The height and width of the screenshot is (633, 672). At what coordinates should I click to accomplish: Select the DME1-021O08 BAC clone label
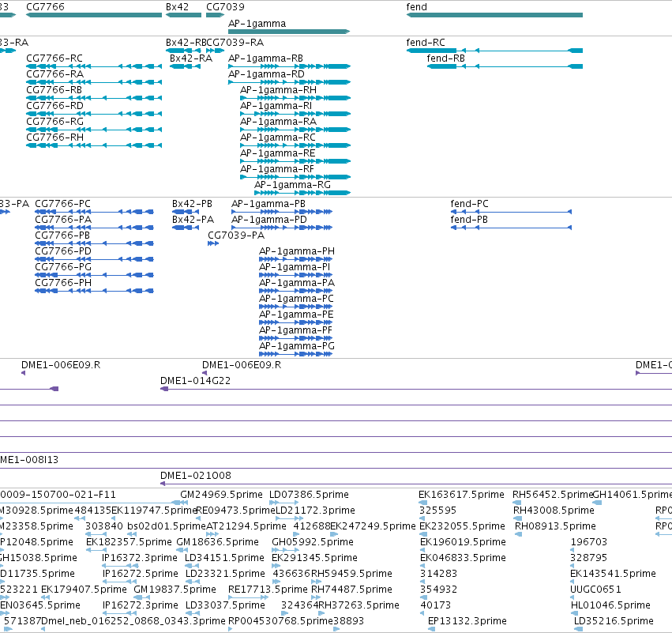(195, 476)
